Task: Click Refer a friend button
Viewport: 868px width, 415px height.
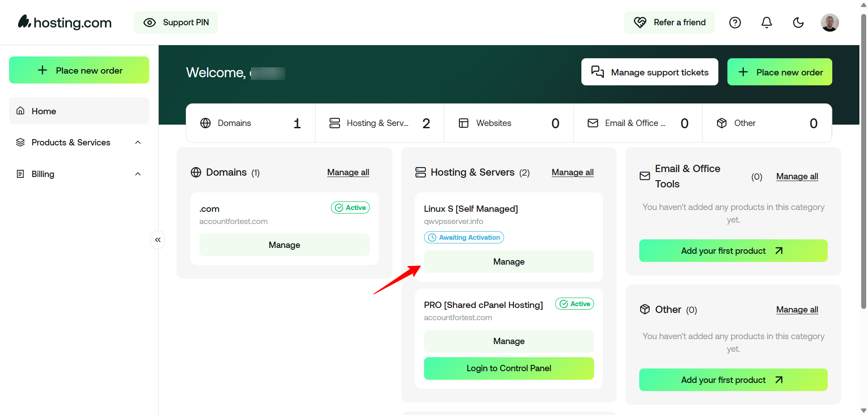Action: tap(670, 23)
